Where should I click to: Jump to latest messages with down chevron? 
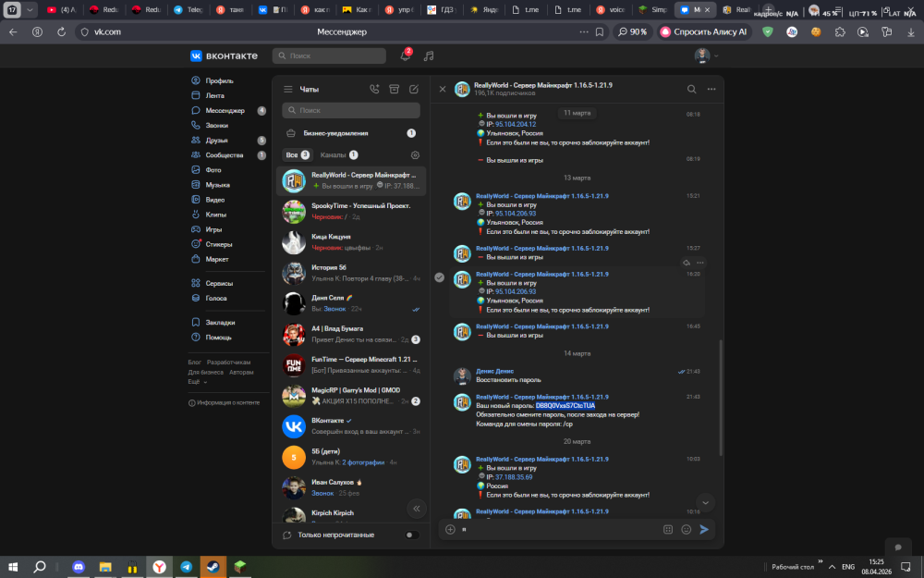pos(705,502)
